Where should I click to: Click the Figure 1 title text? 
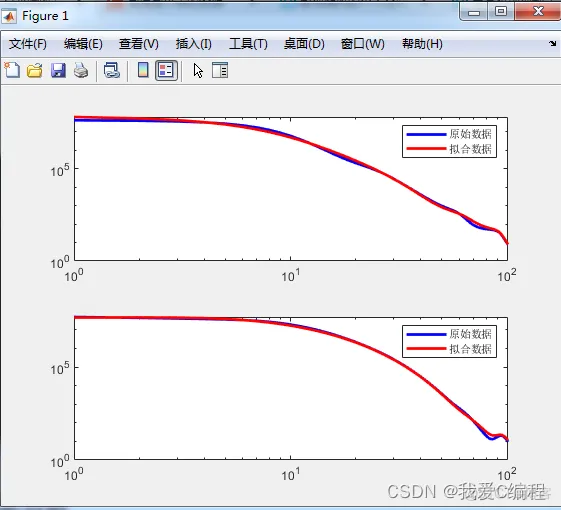click(x=45, y=16)
